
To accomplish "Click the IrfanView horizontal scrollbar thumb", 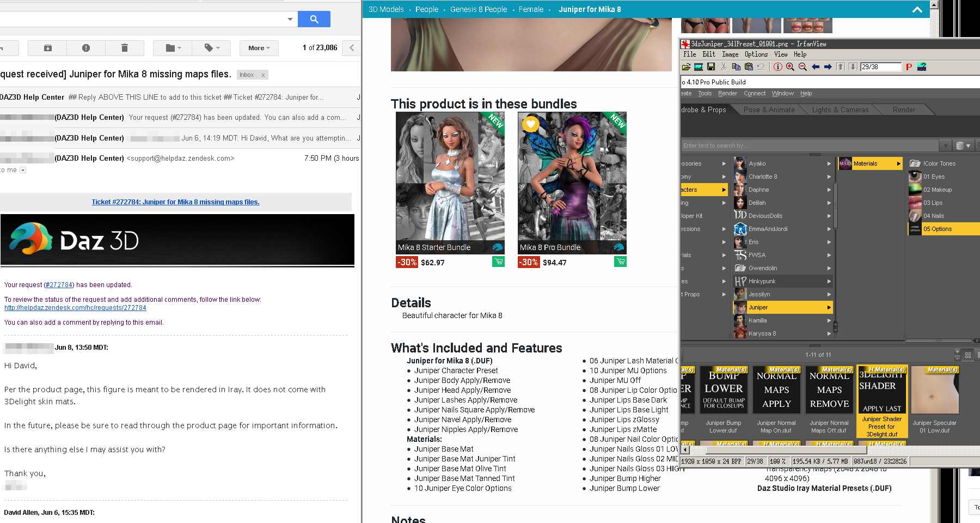I will click(x=786, y=450).
